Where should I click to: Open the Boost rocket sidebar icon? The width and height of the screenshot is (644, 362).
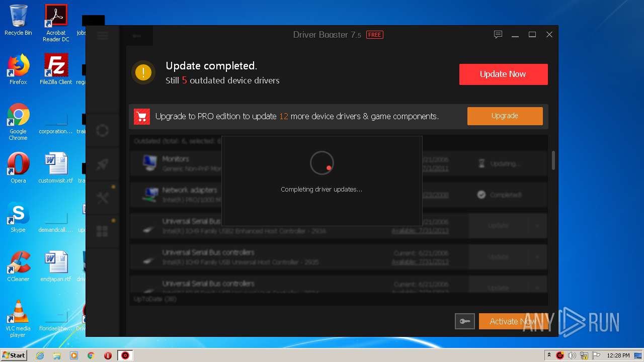pos(102,164)
